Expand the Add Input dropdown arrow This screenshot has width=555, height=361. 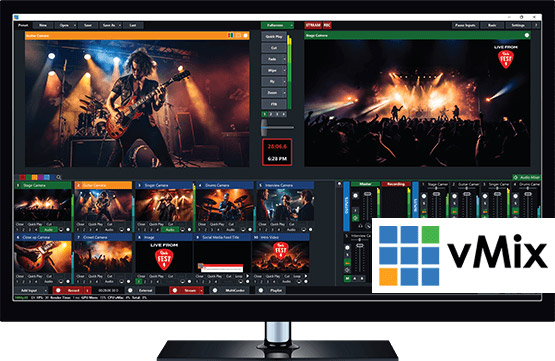coord(46,290)
